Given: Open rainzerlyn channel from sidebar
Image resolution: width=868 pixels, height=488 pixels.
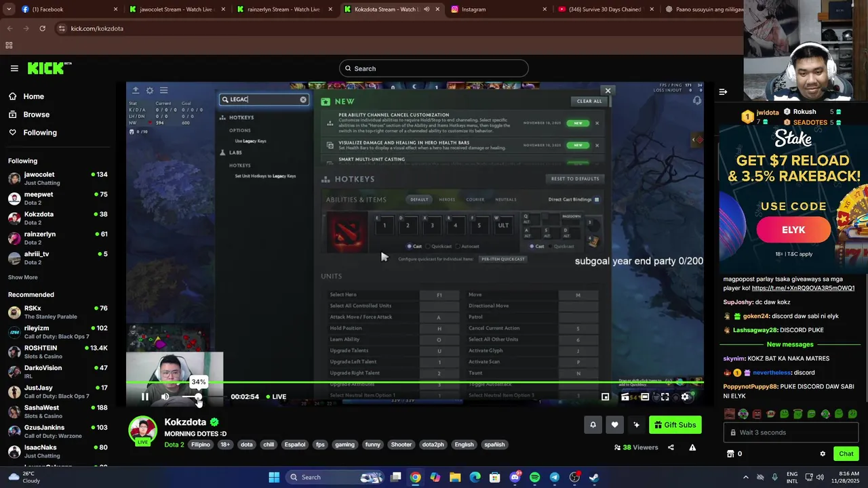Looking at the screenshot, I should [58, 238].
